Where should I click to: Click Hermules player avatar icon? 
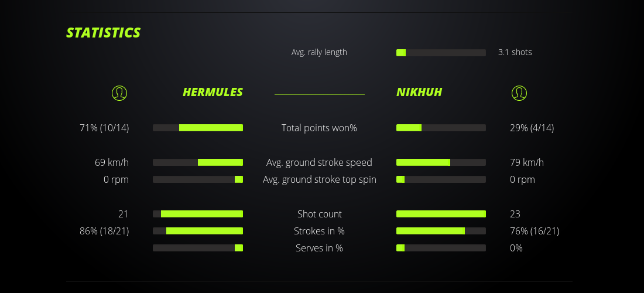[119, 93]
